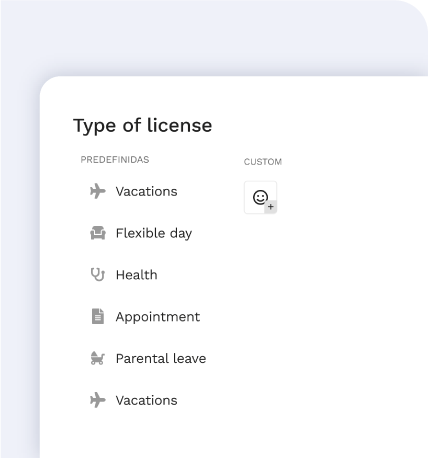Click the airplane icon above Flexible day
This screenshot has height=459, width=429.
pos(98,191)
